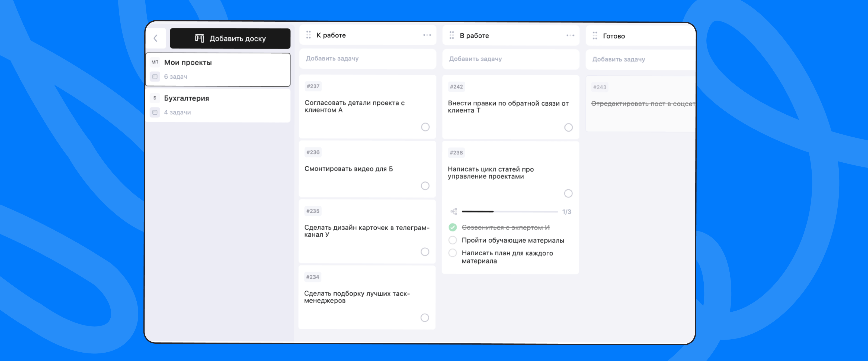Click drag handle of В работе column
Viewport: 868px width, 361px height.
[x=451, y=35]
